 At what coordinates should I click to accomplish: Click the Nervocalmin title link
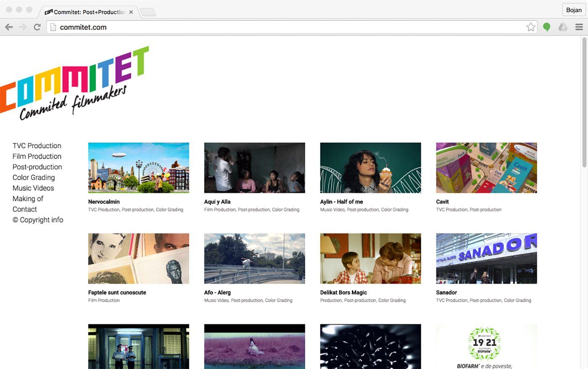point(104,202)
